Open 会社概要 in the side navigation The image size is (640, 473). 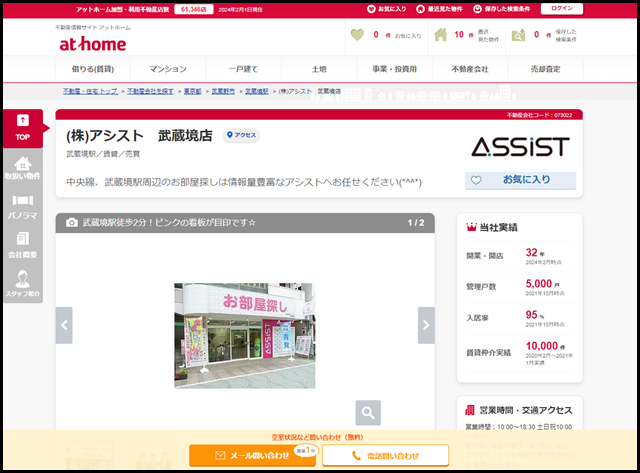tap(23, 246)
